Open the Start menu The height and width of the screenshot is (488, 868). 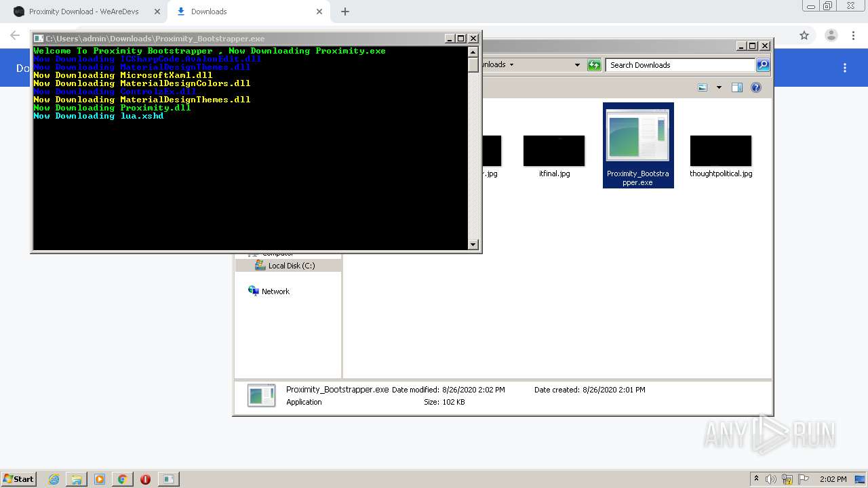pyautogui.click(x=19, y=479)
